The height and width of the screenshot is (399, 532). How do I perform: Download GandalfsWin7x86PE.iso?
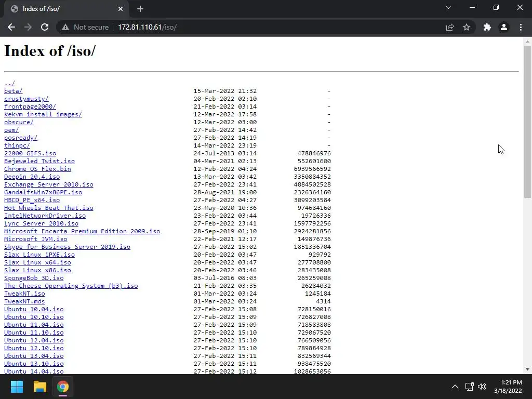click(43, 192)
